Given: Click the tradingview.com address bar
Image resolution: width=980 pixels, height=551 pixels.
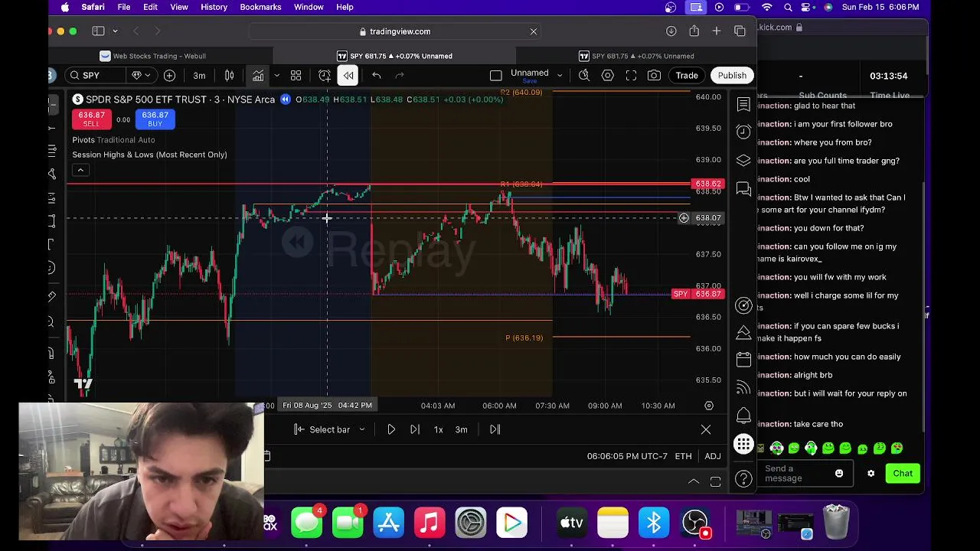Looking at the screenshot, I should click(395, 31).
